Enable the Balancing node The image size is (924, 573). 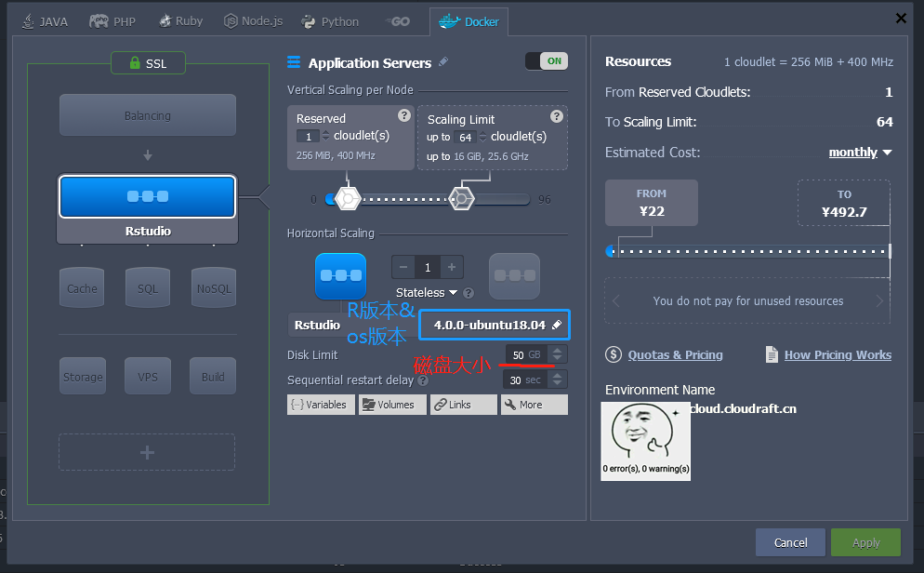coord(148,115)
